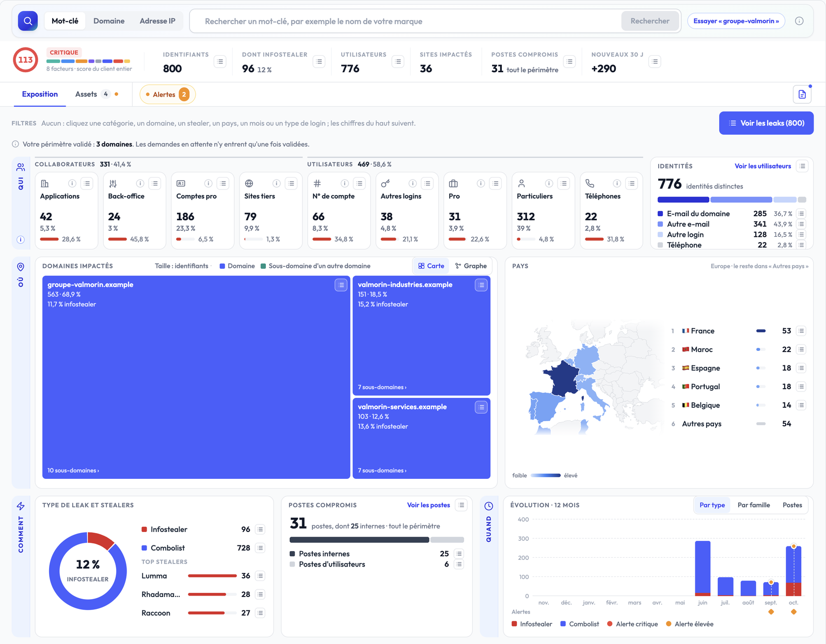
Task: Open list icon for Lumma stealer
Action: coord(260,576)
